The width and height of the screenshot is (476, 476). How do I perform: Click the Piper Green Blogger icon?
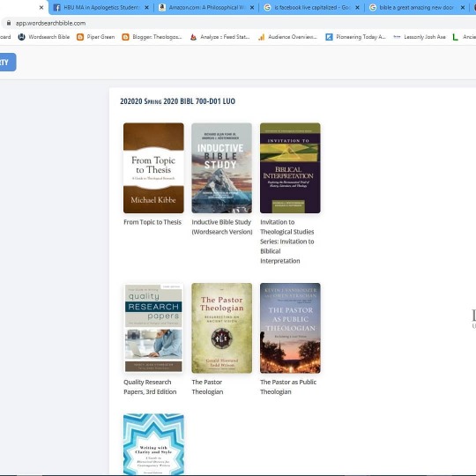point(80,37)
